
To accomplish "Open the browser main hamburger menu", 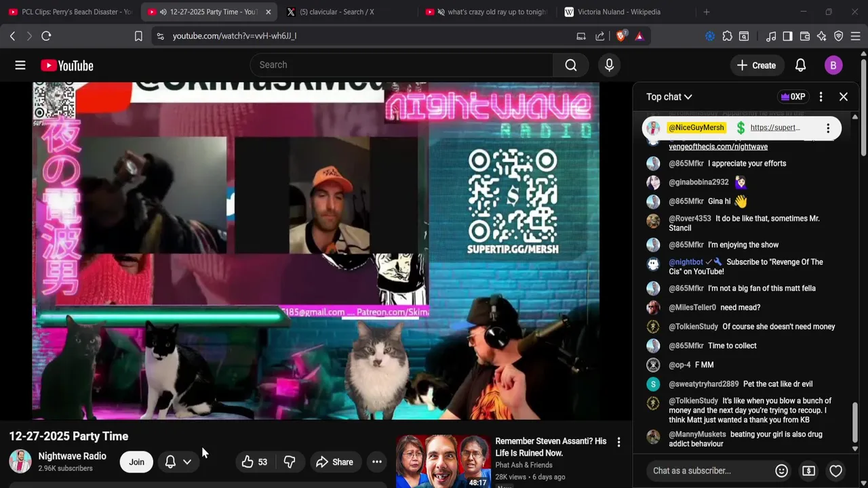I will pos(855,36).
